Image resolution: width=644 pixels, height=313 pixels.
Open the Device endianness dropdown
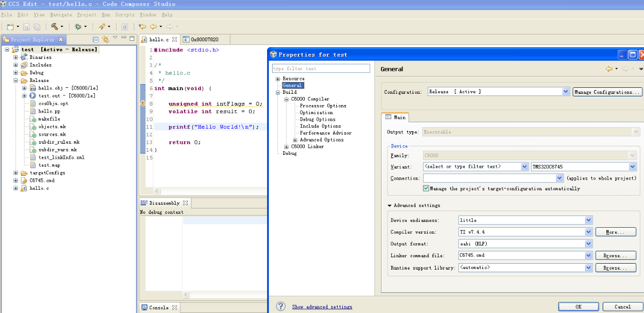(x=589, y=220)
